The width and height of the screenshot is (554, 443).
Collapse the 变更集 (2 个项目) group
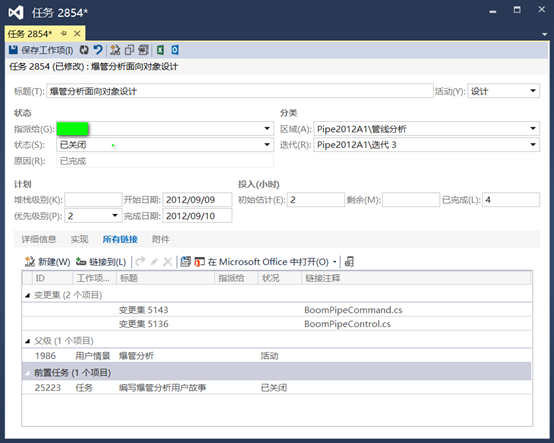click(x=28, y=295)
